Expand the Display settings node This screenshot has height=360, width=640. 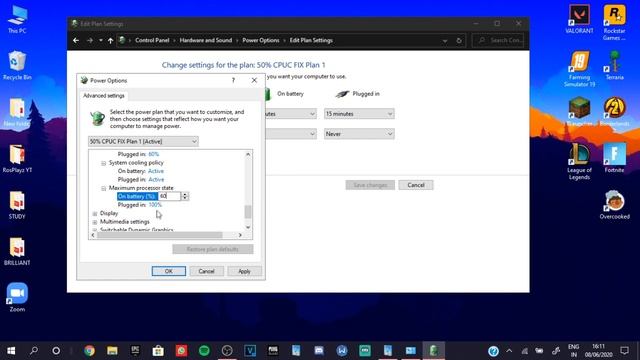(95, 213)
